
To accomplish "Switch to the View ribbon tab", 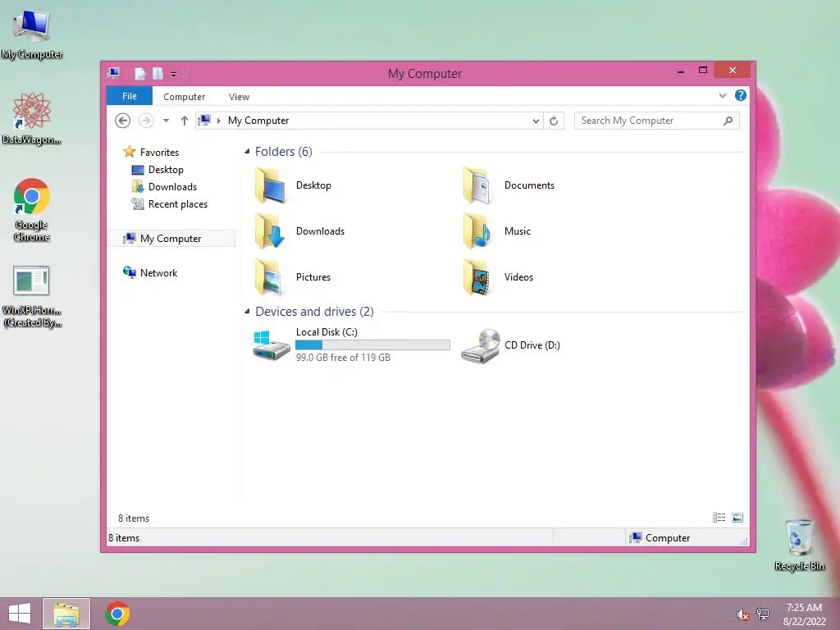I will point(239,97).
